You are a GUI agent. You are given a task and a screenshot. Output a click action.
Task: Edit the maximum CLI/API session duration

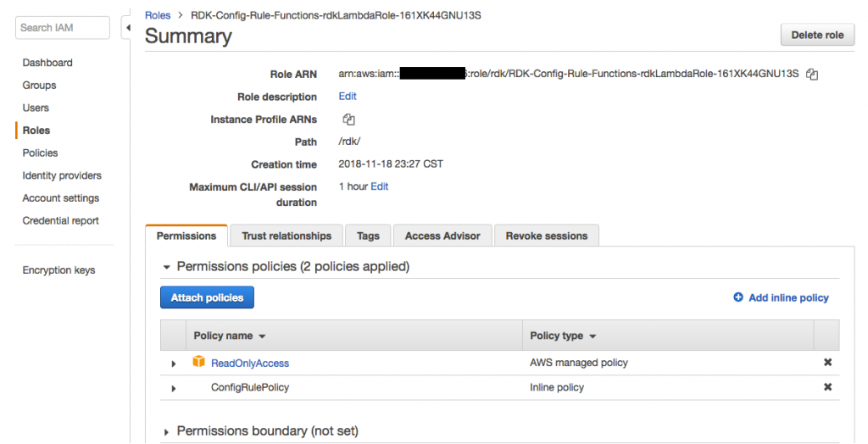(379, 186)
